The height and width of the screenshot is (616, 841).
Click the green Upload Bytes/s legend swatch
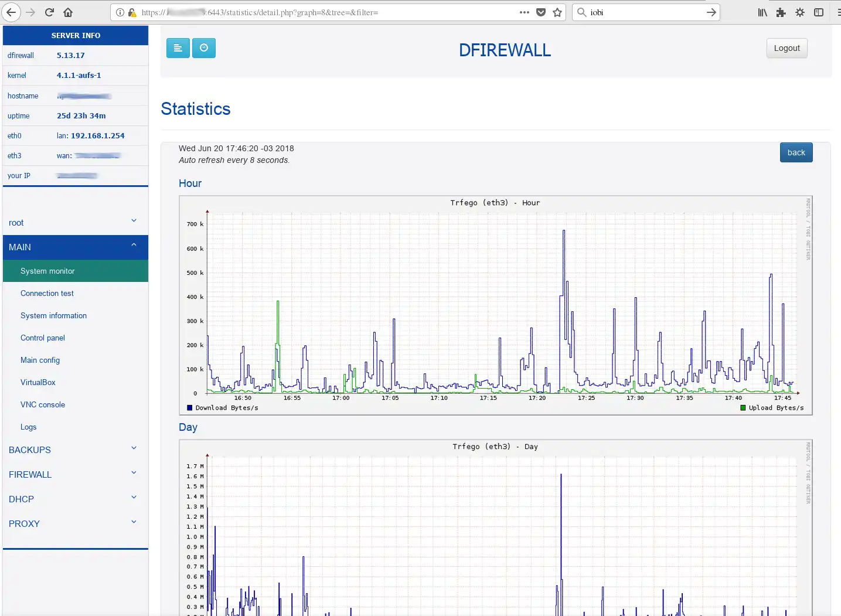tap(743, 408)
